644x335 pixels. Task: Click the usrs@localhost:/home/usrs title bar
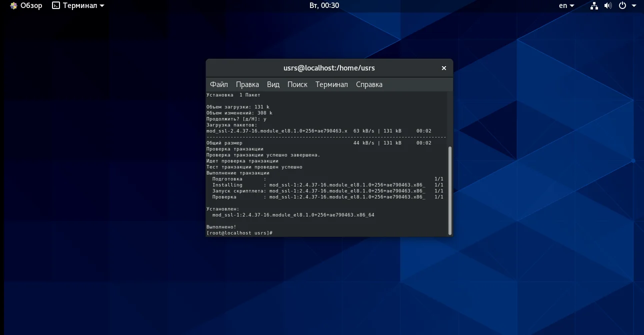point(328,68)
